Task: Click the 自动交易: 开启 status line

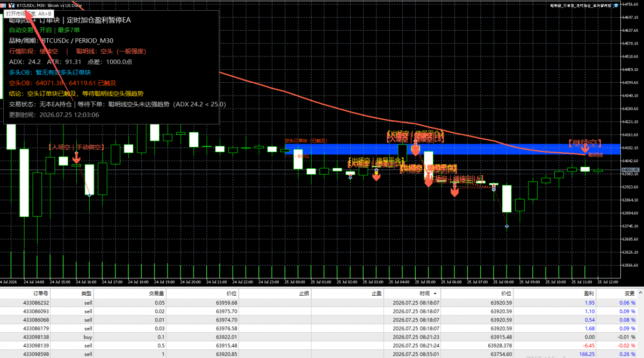Action: click(45, 30)
